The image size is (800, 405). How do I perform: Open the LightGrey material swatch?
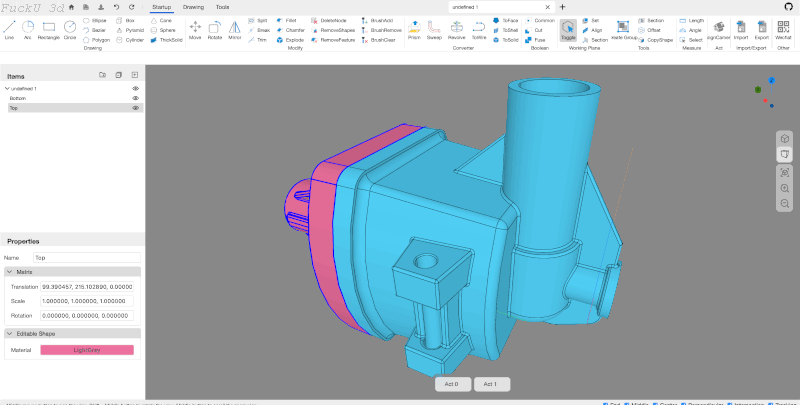point(87,350)
